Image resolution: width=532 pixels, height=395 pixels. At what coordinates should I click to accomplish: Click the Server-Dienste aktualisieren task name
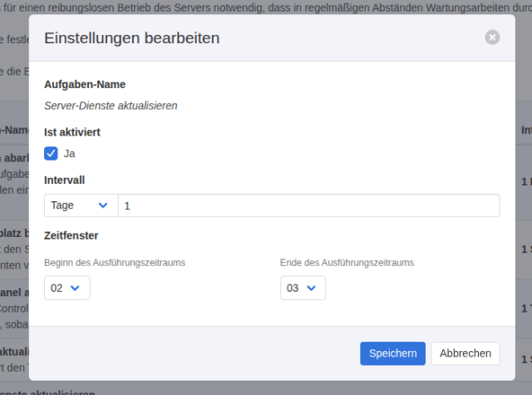(x=111, y=106)
